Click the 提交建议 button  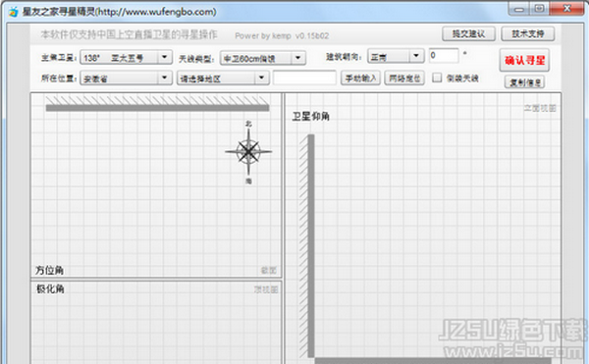point(468,34)
